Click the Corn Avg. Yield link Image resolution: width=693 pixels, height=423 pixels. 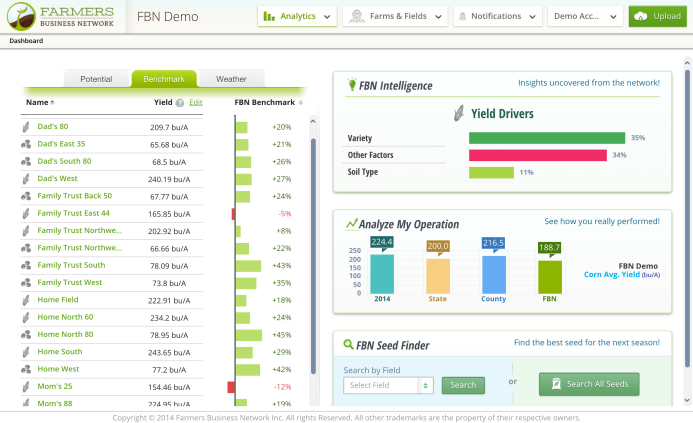pos(612,274)
